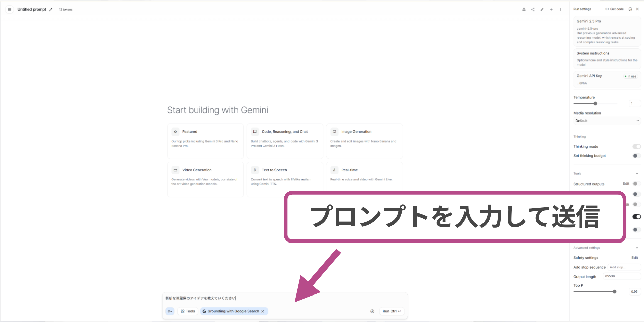Click the Temperature slider handle
This screenshot has width=644, height=322.
tap(595, 104)
